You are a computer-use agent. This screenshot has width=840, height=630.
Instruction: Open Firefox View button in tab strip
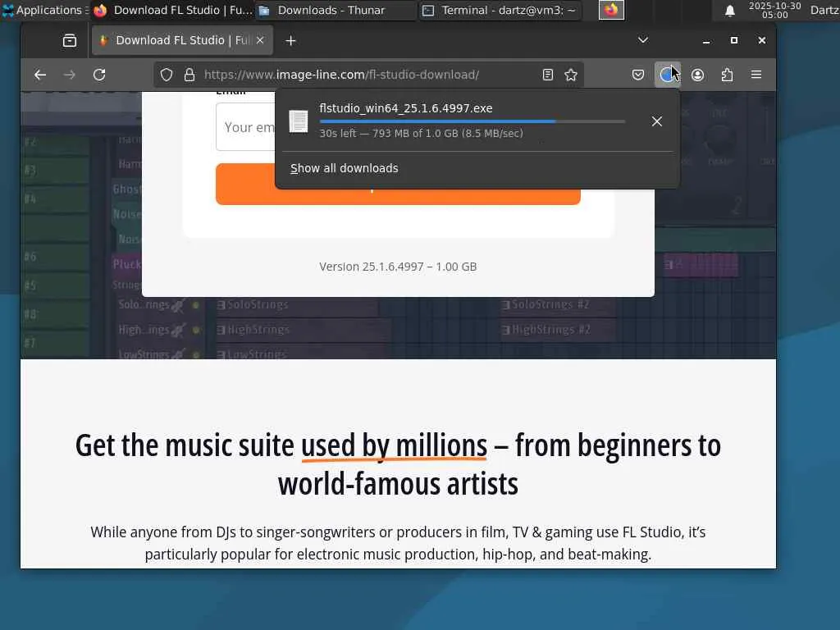click(x=70, y=41)
